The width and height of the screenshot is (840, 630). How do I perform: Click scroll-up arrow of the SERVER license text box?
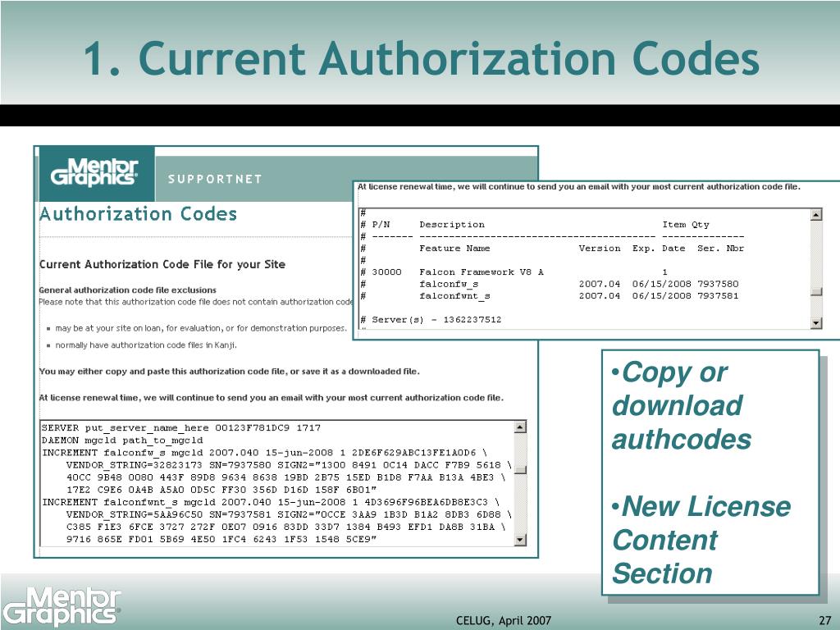pyautogui.click(x=519, y=427)
